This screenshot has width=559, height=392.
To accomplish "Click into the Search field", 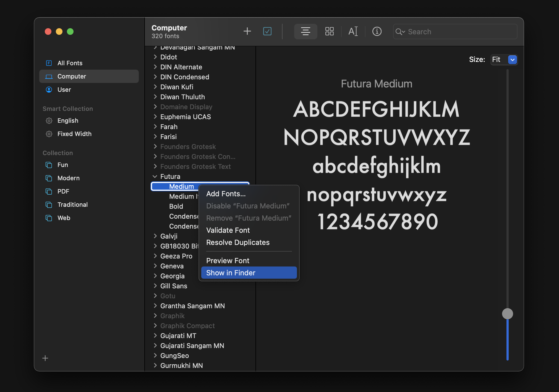I will [455, 32].
